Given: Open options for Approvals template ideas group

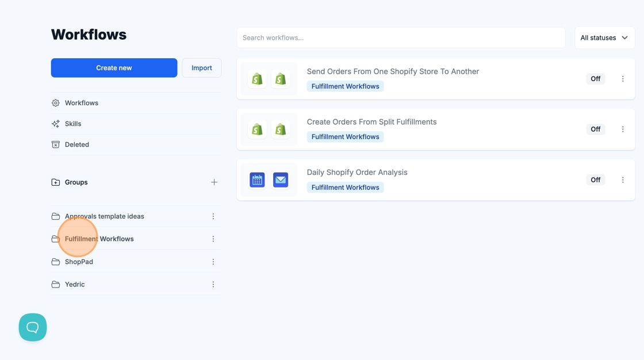Looking at the screenshot, I should pos(213,216).
